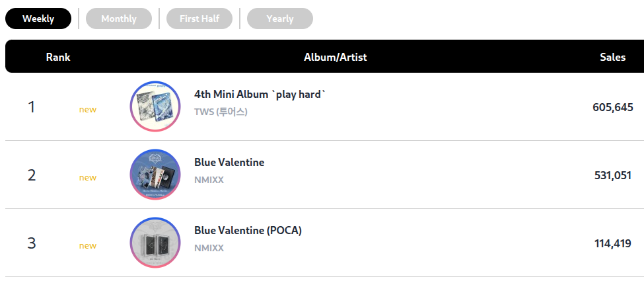Screen dimensions: 644x281
Task: Open the First Half chart tab
Action: (x=199, y=19)
